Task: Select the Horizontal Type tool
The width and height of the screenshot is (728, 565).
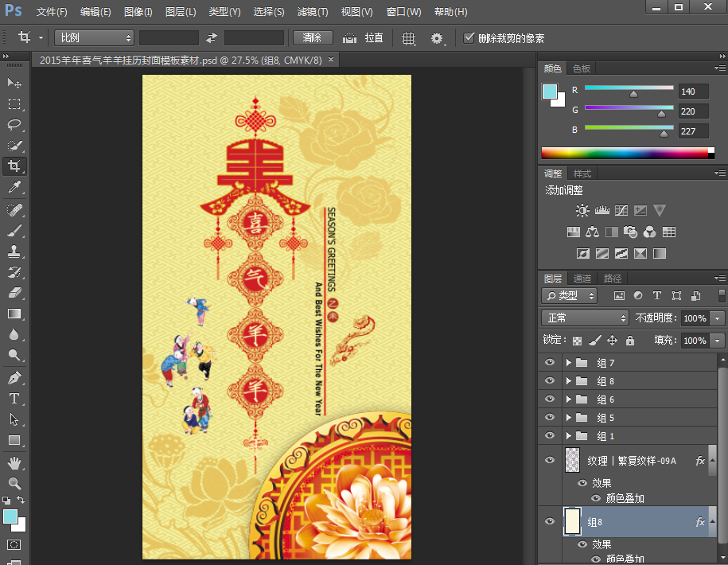Action: [x=14, y=399]
